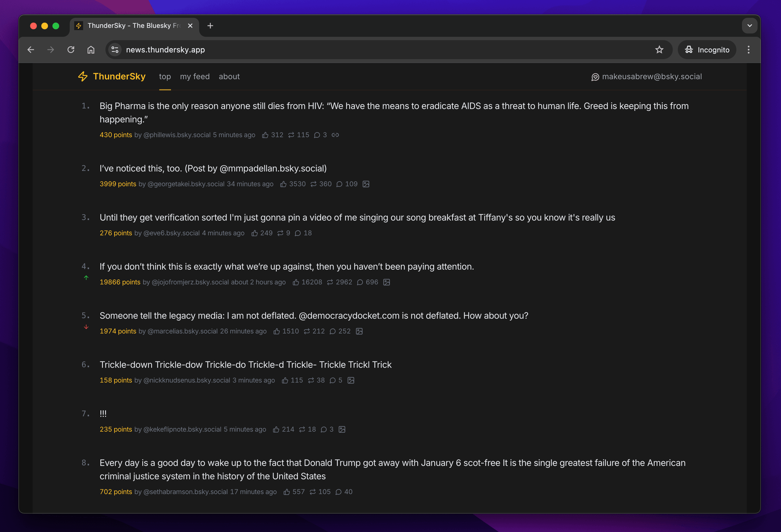Screen dimensions: 781x532
Task: Repost the @phillewis.bsky.social post
Action: coord(291,135)
